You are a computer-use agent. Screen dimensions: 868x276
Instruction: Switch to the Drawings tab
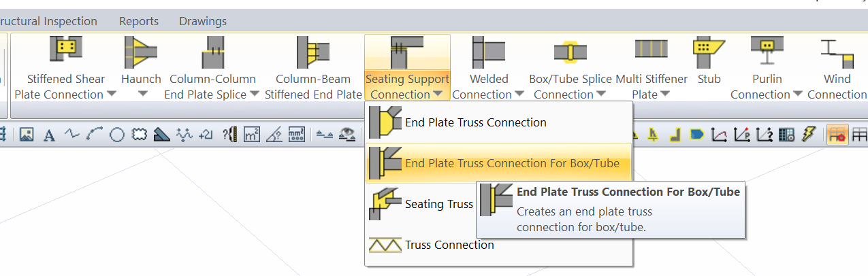(203, 21)
